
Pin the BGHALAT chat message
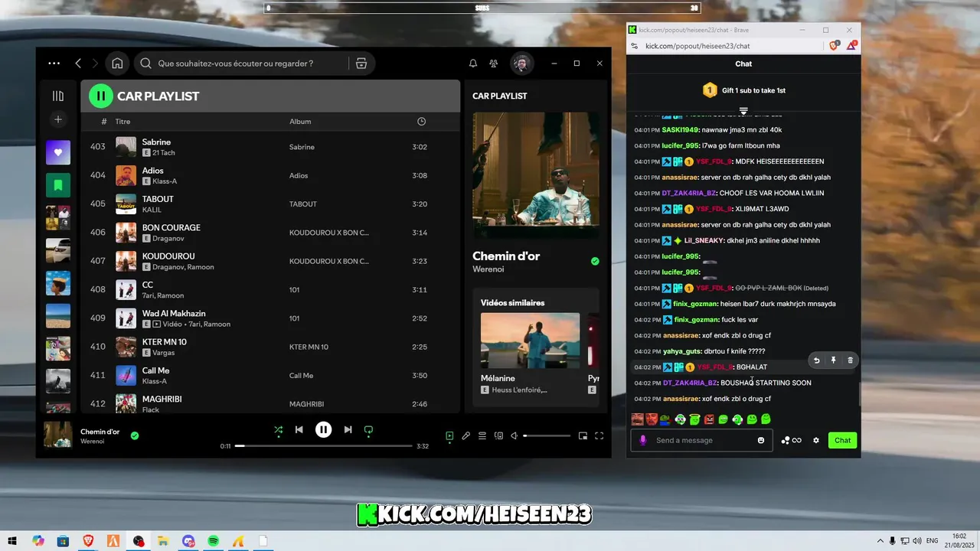[x=833, y=360]
